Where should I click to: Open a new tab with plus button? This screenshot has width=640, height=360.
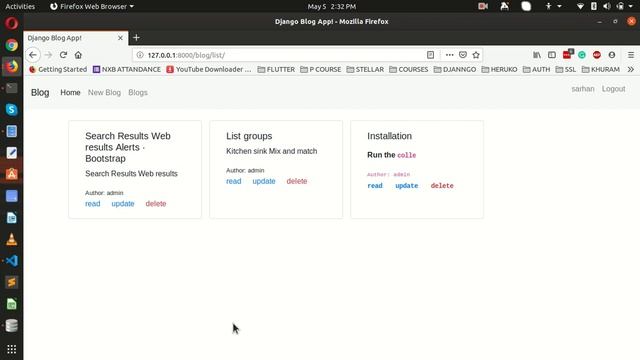pos(136,38)
